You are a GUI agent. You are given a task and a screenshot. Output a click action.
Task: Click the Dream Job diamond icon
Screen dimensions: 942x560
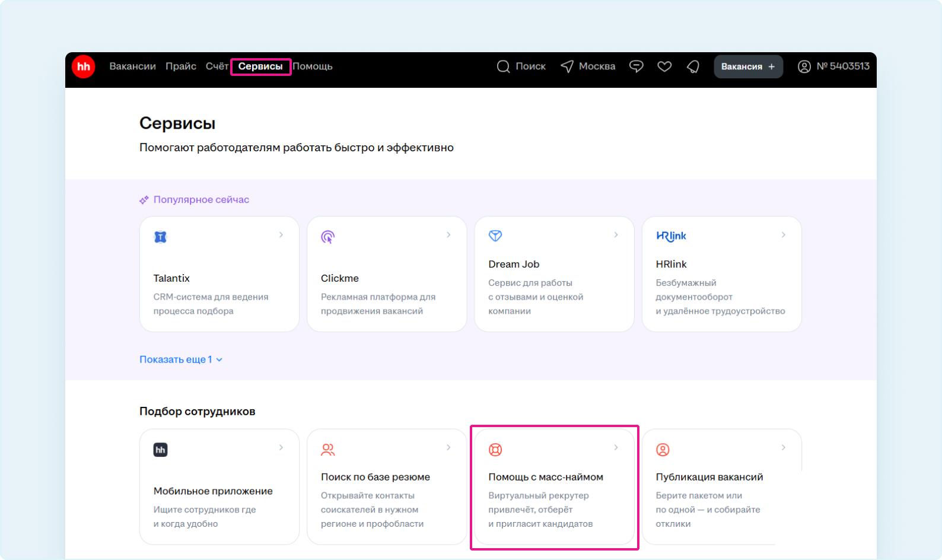(x=495, y=236)
